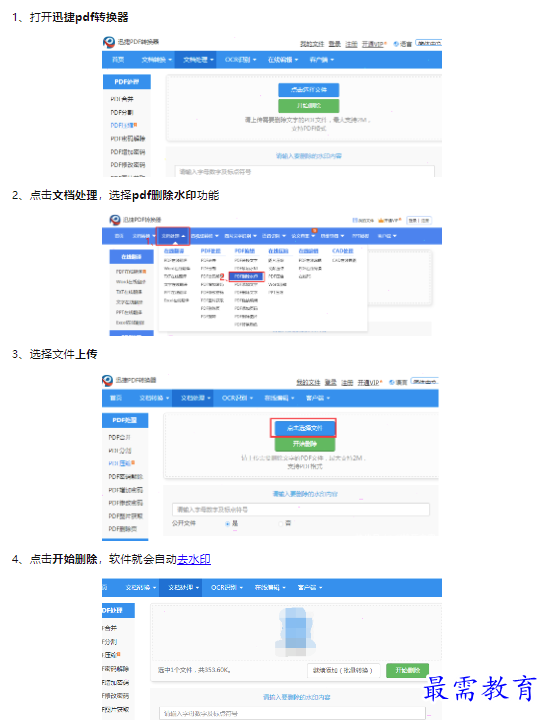Click blurred uploaded file thumbnail in step 4 screenshot

point(296,632)
